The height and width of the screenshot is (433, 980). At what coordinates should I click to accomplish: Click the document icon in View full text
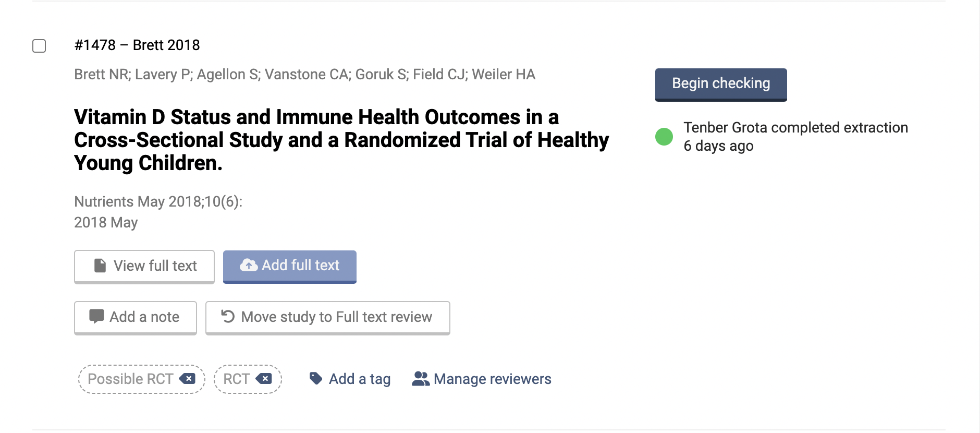(100, 266)
